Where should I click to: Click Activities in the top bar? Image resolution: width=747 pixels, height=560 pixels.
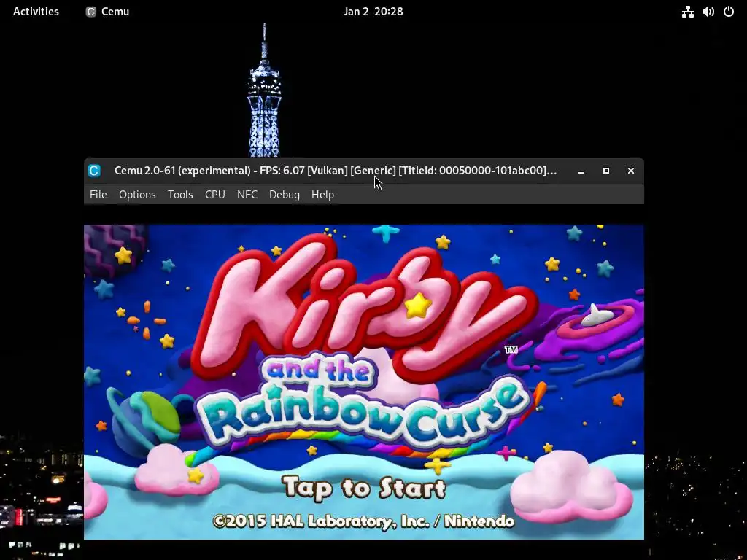tap(36, 12)
